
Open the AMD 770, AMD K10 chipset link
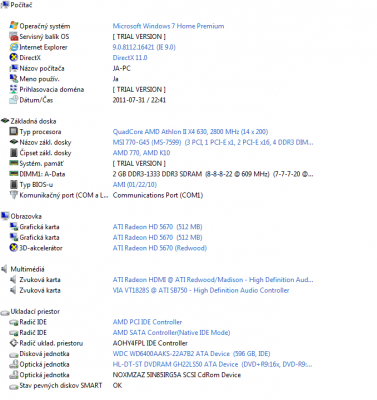[x=141, y=153]
